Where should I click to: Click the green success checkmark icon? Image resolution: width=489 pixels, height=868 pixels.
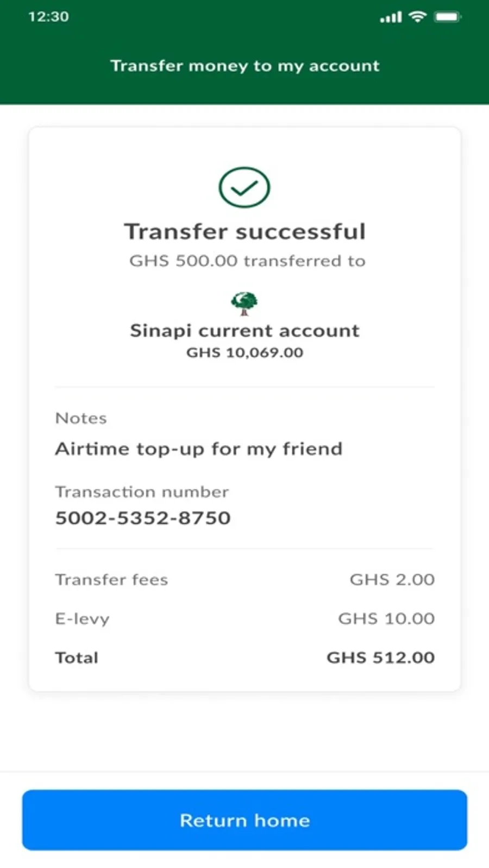(x=244, y=187)
